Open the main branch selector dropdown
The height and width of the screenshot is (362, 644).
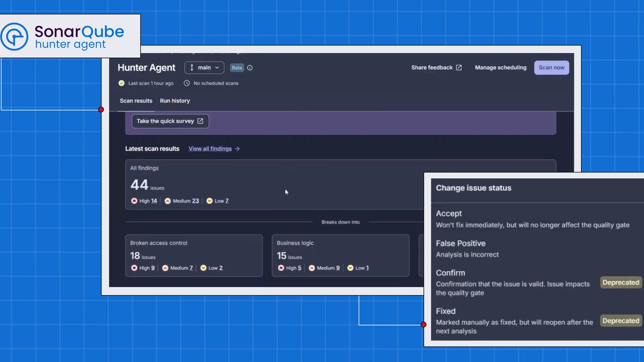point(204,68)
